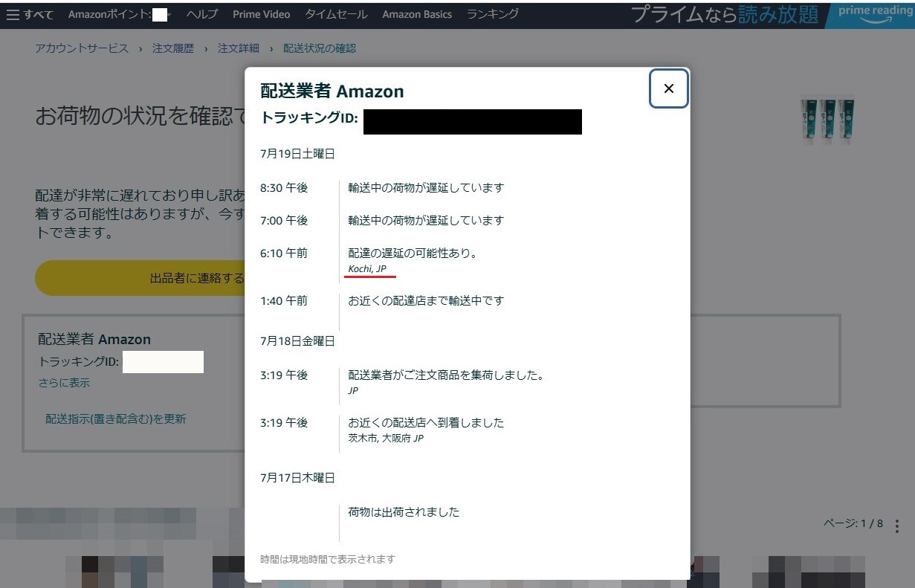The width and height of the screenshot is (915, 588).
Task: Click the 6:10 午前 timestamp
Action: tap(284, 253)
